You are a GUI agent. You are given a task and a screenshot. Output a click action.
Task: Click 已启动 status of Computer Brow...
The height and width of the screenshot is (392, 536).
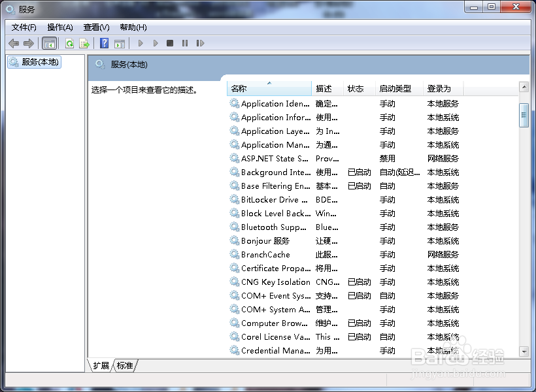point(360,323)
